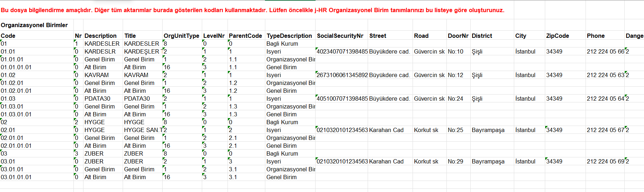644x192 pixels.
Task: Select the 'TypeDescription' header cell
Action: tap(289, 36)
